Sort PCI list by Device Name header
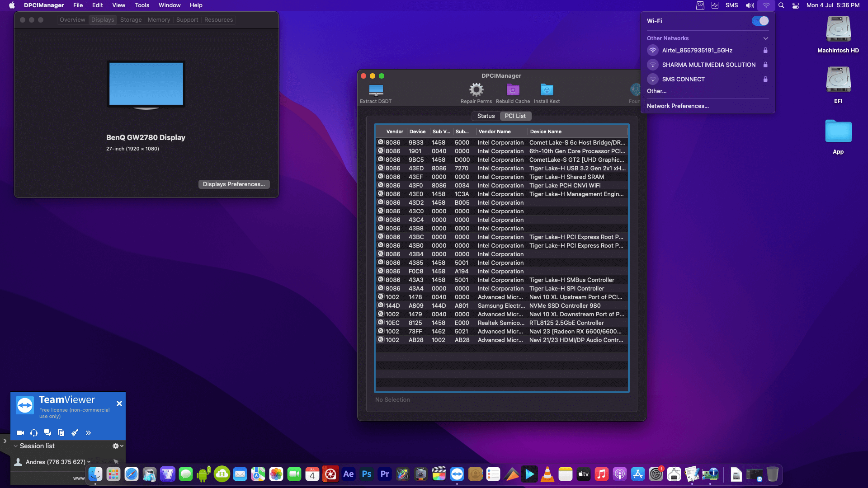 pyautogui.click(x=577, y=131)
